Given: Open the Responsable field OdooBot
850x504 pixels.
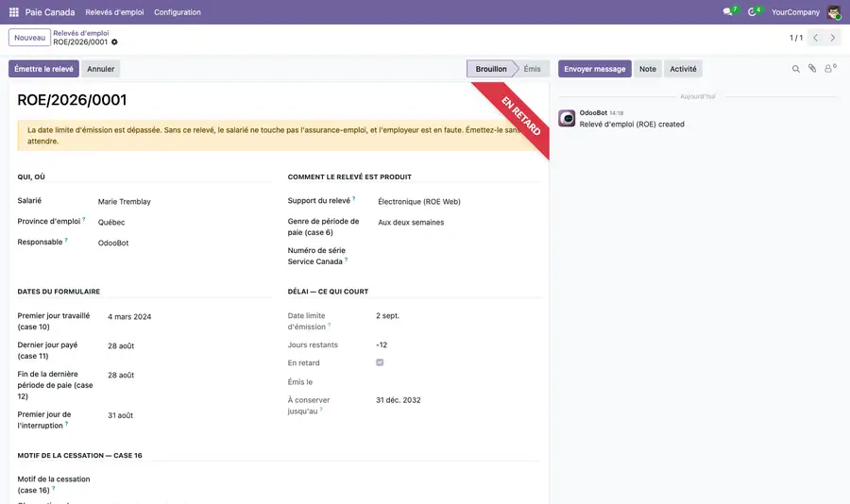Looking at the screenshot, I should click(x=183, y=243).
